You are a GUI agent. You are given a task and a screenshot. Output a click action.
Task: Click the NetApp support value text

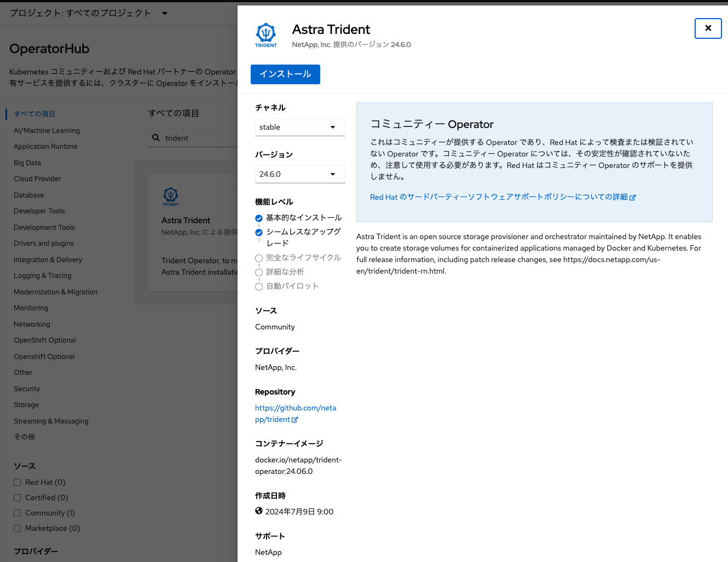[268, 553]
